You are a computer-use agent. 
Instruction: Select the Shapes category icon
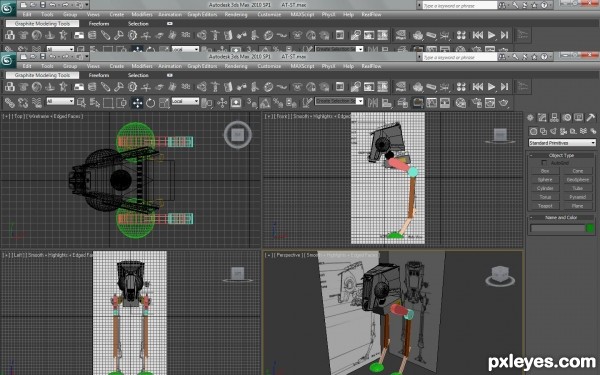pyautogui.click(x=543, y=131)
